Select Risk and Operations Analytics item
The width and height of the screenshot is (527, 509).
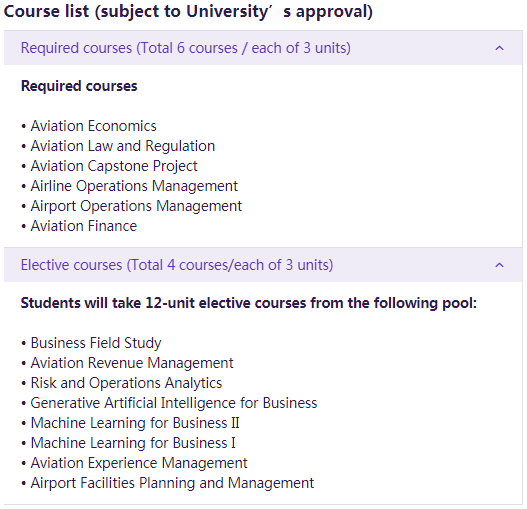click(126, 383)
